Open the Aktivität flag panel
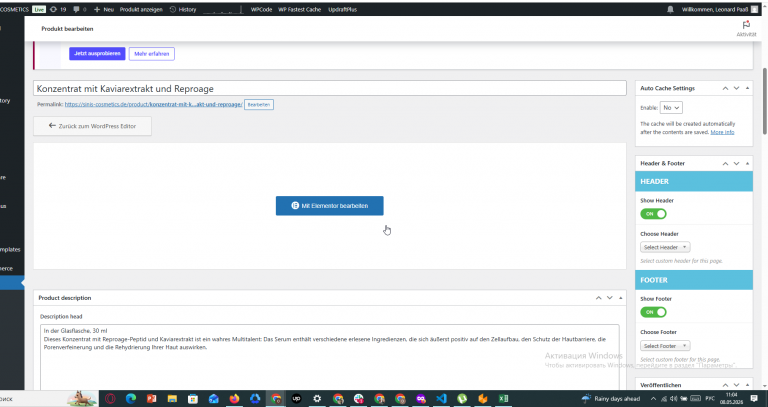Screen dimensions: 768x407 click(x=746, y=28)
